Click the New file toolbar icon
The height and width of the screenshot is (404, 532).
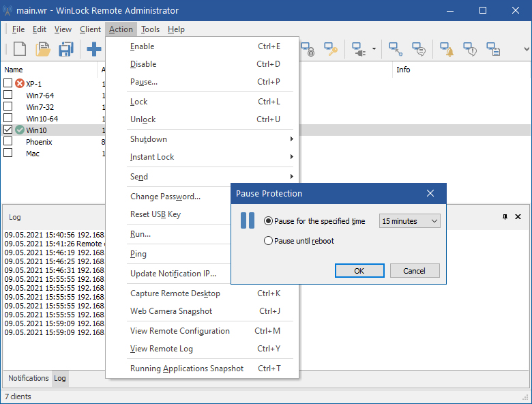coord(20,49)
